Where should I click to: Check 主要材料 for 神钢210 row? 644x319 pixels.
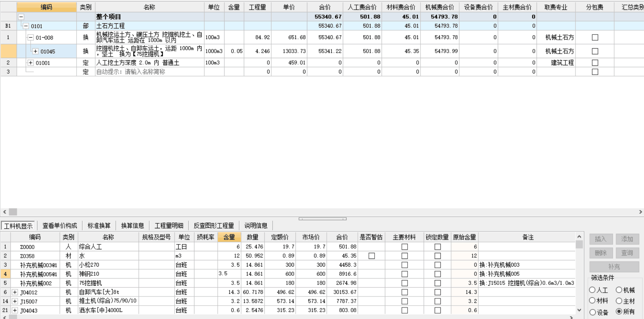(404, 274)
